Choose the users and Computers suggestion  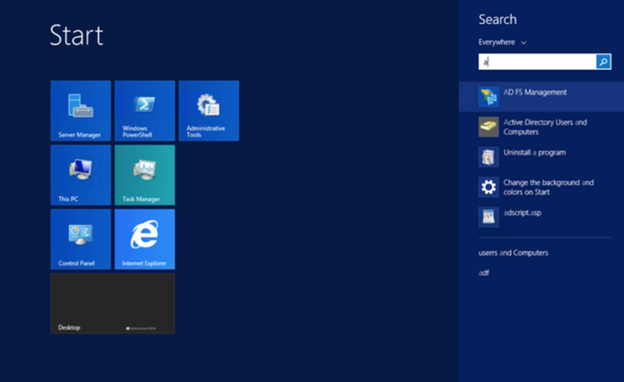point(513,253)
